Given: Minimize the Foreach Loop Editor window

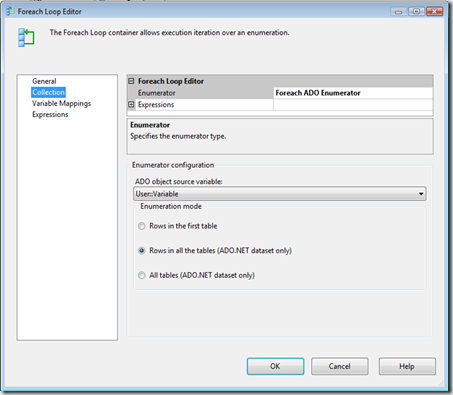Looking at the screenshot, I should coord(398,12).
